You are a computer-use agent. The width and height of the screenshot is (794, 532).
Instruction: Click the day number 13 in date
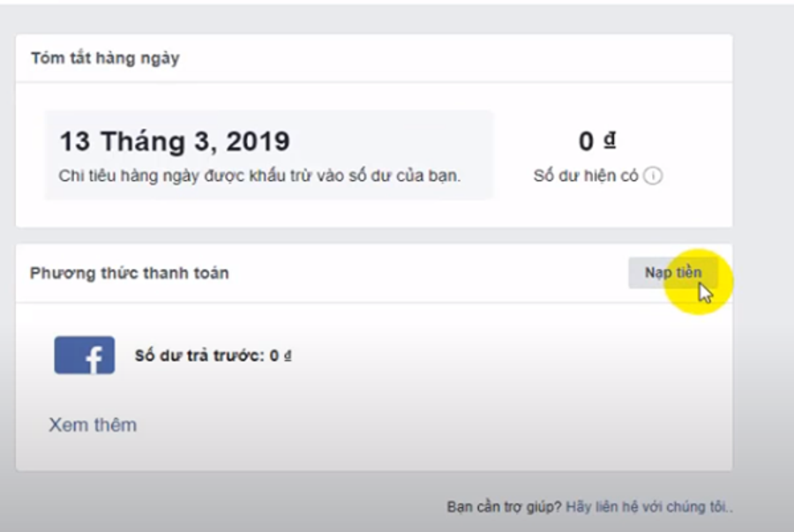75,141
